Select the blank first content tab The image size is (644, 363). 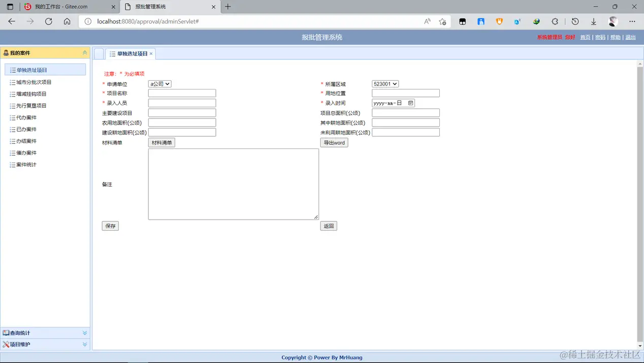(99, 53)
